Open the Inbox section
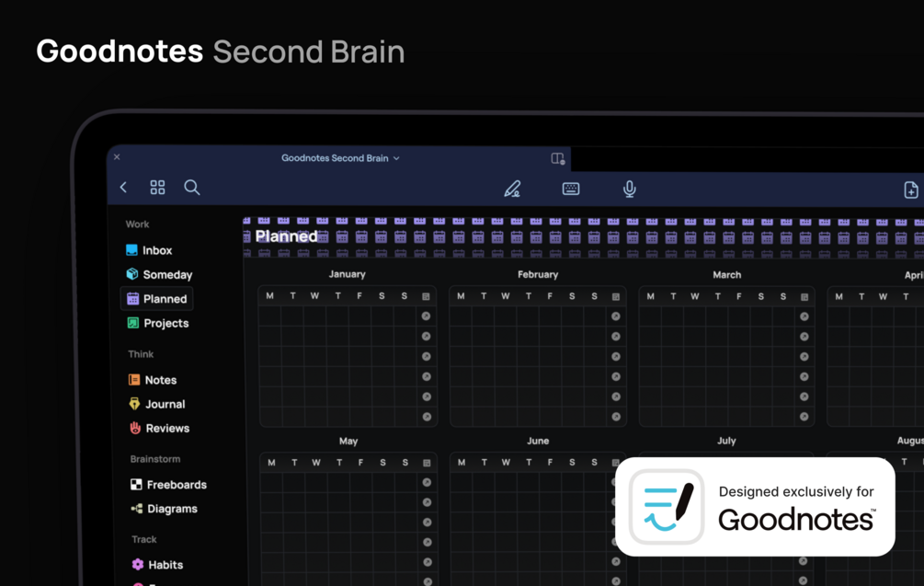This screenshot has width=924, height=586. 149,250
